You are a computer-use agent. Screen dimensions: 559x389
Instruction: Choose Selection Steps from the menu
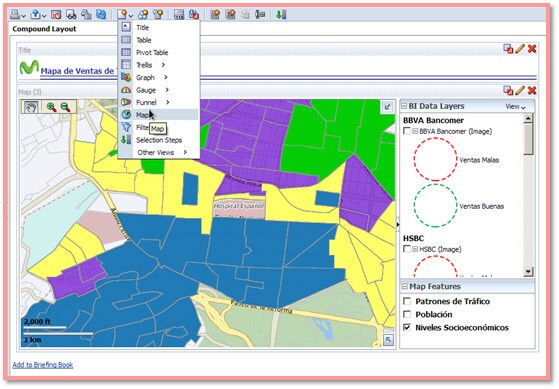point(159,140)
